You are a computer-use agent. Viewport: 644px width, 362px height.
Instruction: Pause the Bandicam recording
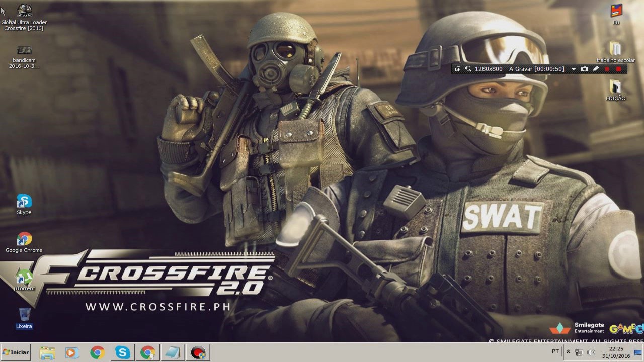point(607,69)
